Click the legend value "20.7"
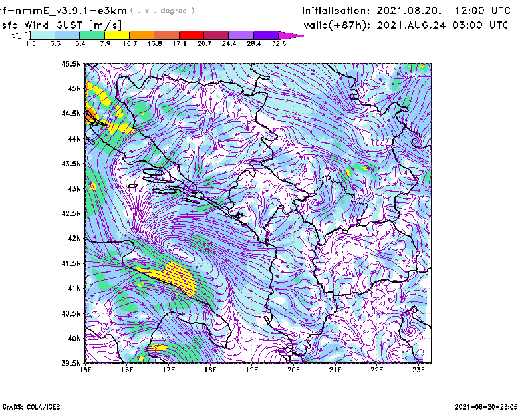This screenshot has height=411, width=532. pyautogui.click(x=204, y=43)
